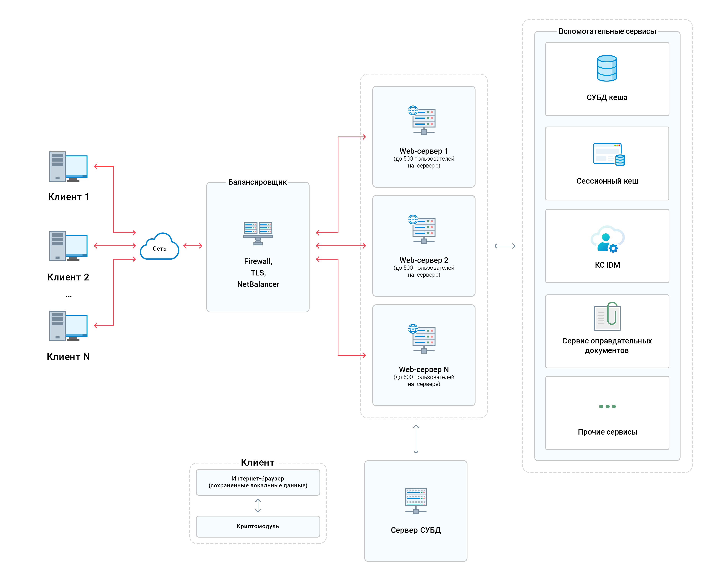Select the Web-сервер N label
The height and width of the screenshot is (581, 728).
424,370
